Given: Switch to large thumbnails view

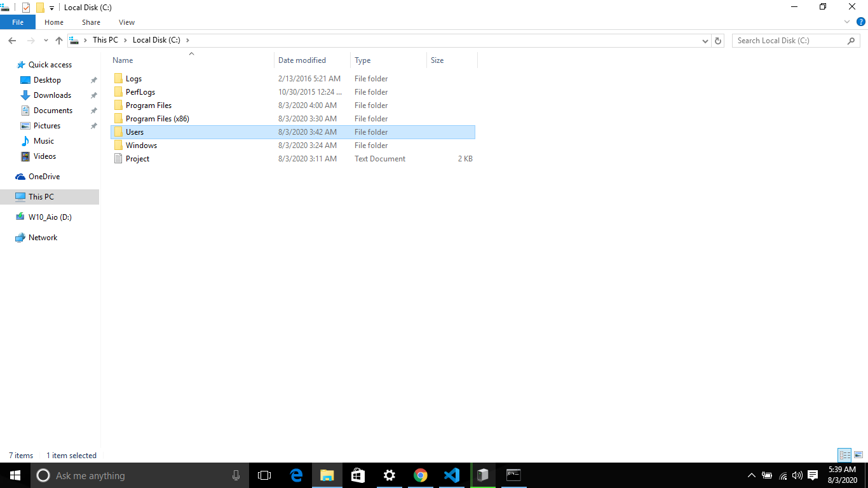Looking at the screenshot, I should click(x=858, y=455).
